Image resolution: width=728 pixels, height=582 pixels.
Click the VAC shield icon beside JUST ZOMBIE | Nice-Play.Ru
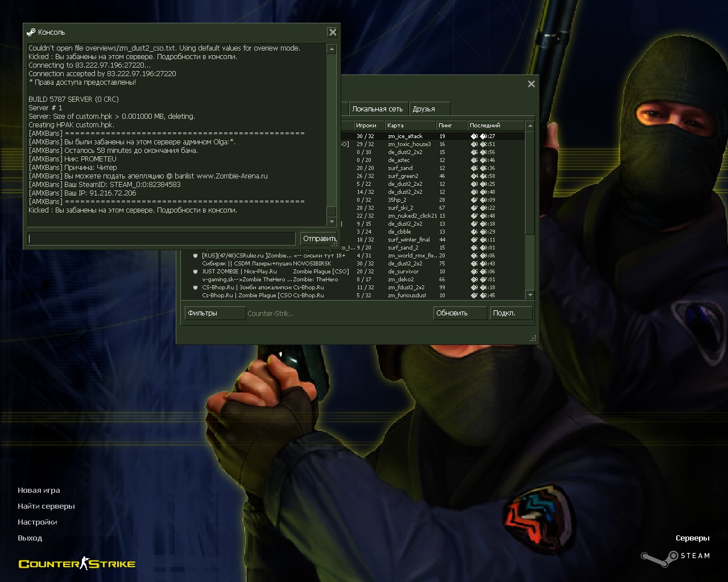coord(195,272)
